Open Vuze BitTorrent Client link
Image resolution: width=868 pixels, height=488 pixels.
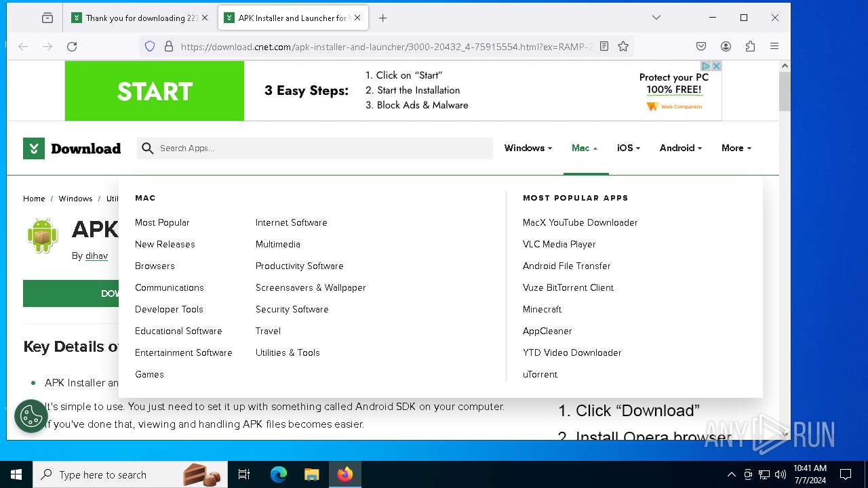click(568, 287)
